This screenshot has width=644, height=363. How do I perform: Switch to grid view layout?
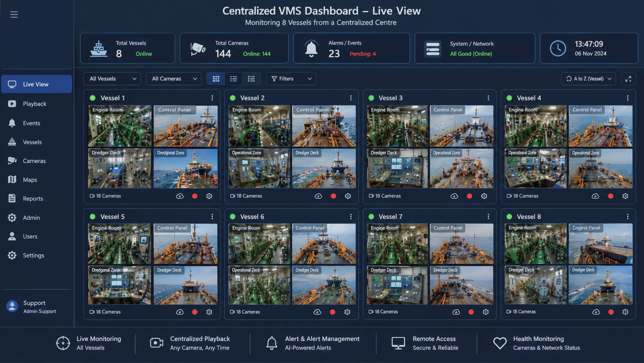[216, 79]
